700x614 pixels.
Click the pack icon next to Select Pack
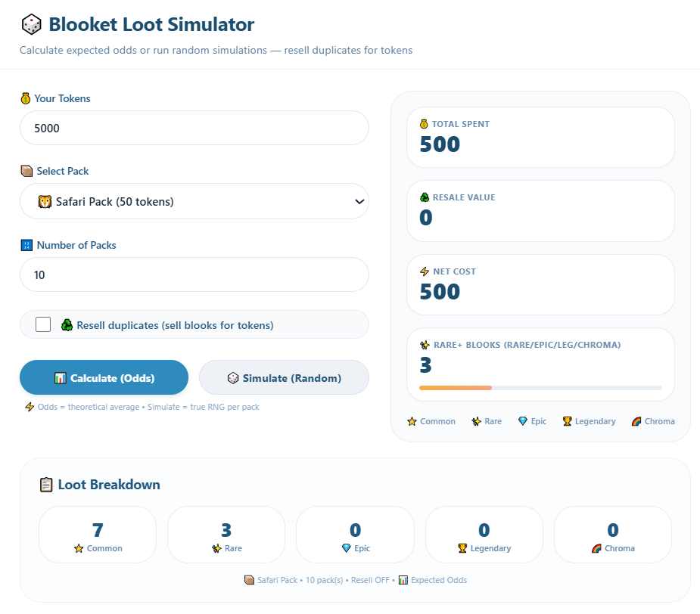26,172
